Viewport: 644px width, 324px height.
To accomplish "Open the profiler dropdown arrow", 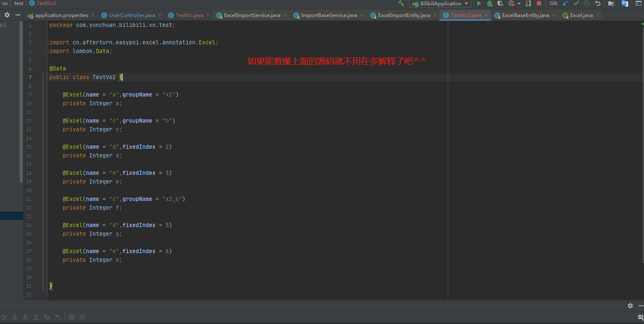I will 519,3.
